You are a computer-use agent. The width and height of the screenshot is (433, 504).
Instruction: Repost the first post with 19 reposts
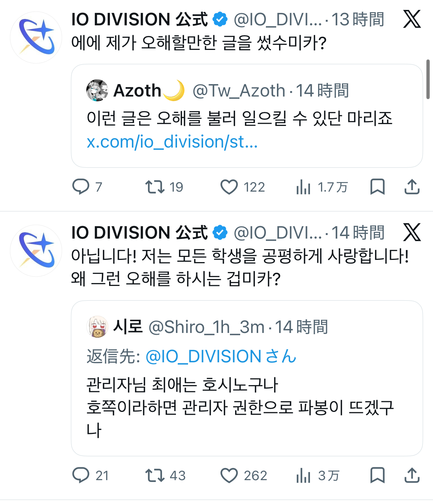pos(155,187)
